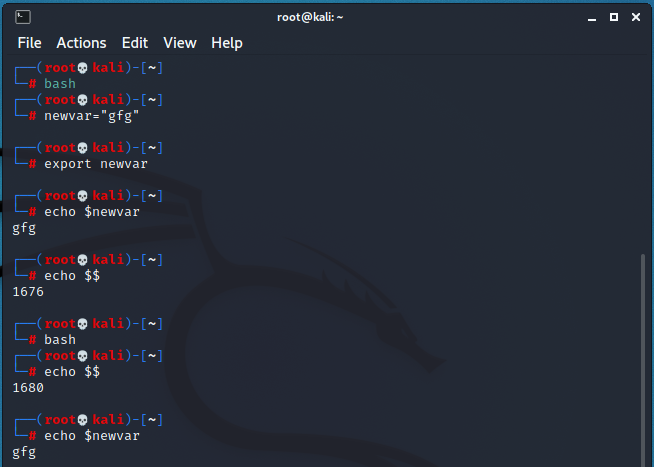Screen dimensions: 654x467
Task: Maximize the terminal window
Action: (613, 17)
